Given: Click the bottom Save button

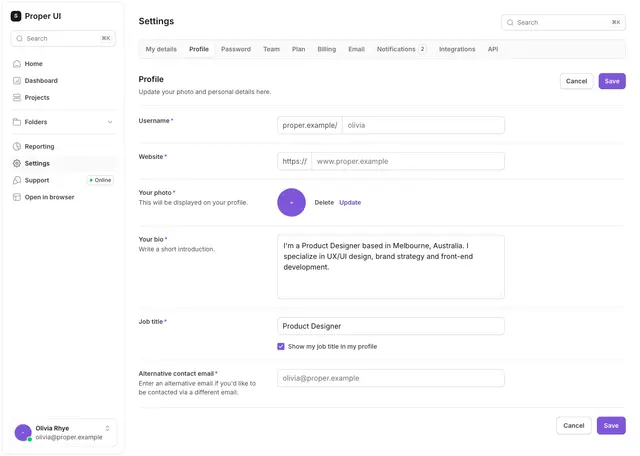Looking at the screenshot, I should (x=611, y=425).
